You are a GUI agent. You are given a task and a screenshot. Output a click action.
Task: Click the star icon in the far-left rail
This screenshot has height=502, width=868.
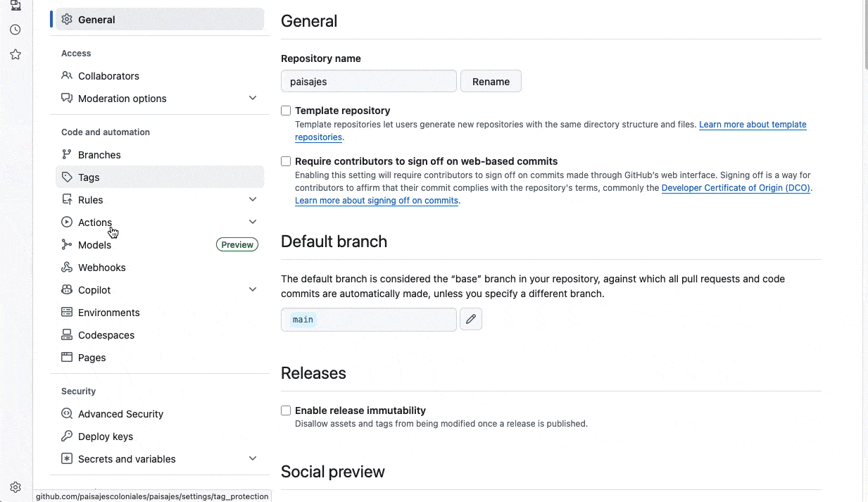click(x=15, y=54)
